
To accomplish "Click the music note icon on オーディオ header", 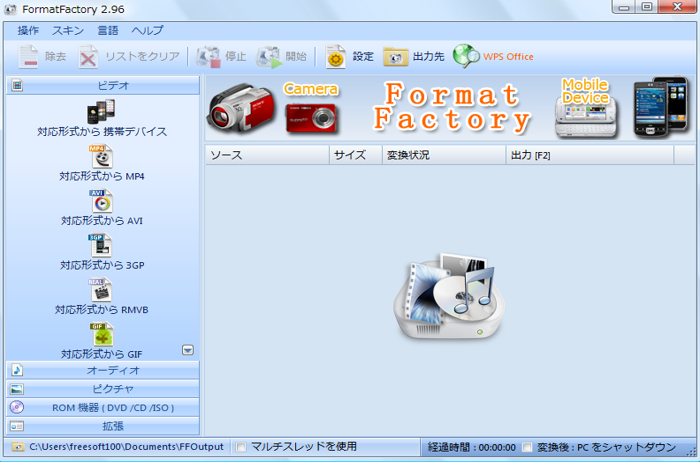I will click(x=17, y=370).
